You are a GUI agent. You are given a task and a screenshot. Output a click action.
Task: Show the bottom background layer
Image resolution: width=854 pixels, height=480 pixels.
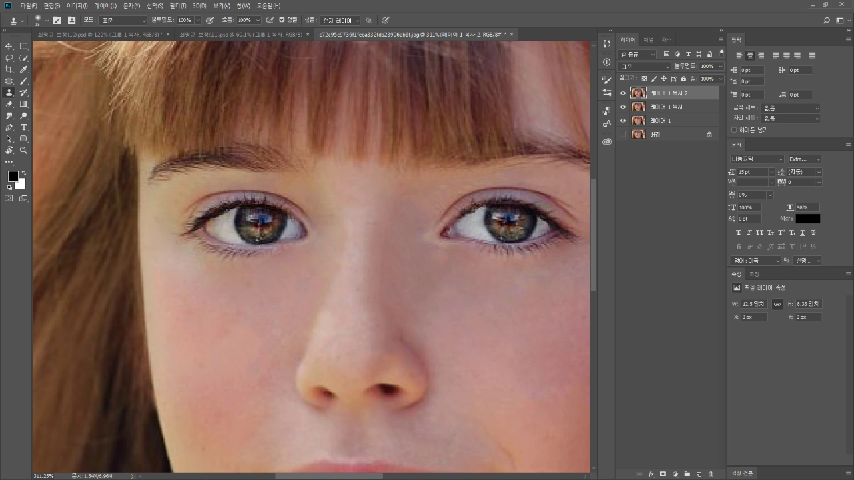[623, 134]
